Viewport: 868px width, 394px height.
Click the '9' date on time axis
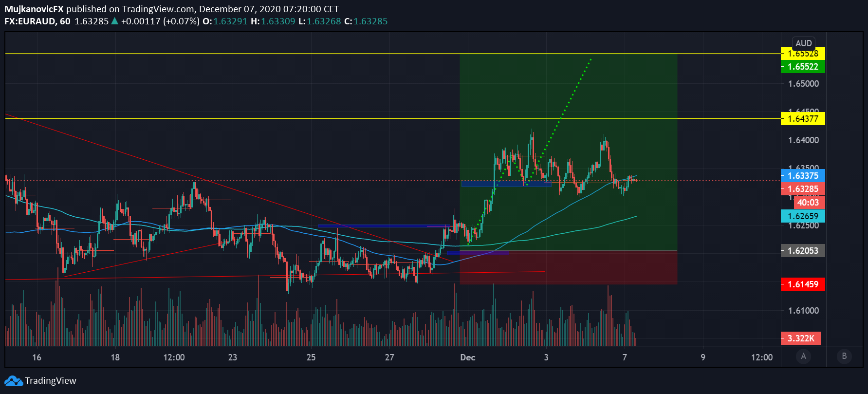[x=703, y=357]
